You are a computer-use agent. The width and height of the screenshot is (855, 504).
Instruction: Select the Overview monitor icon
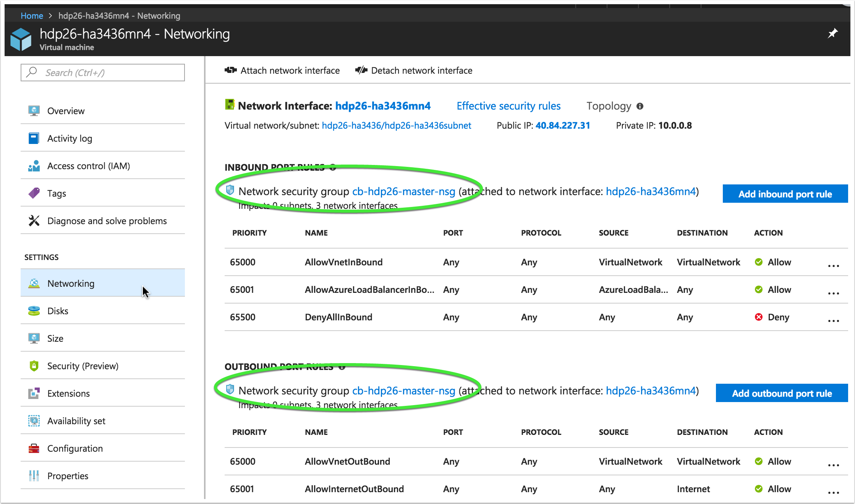[x=34, y=110]
